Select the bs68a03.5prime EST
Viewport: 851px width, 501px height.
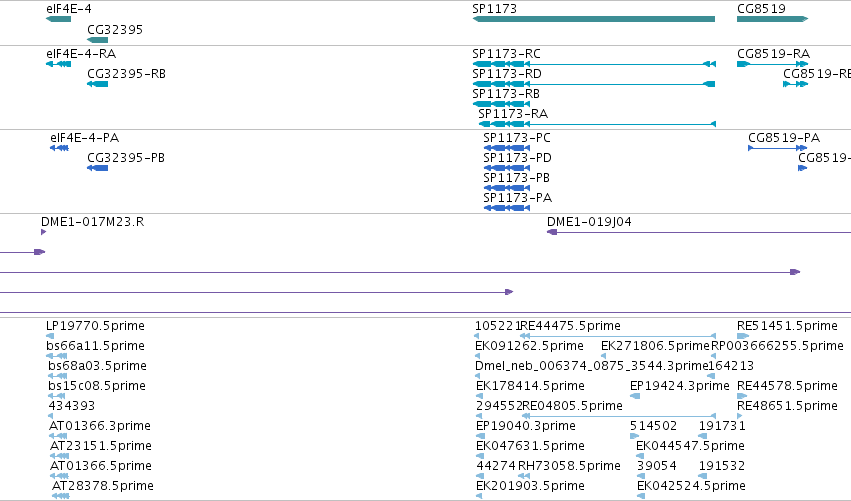pos(58,376)
